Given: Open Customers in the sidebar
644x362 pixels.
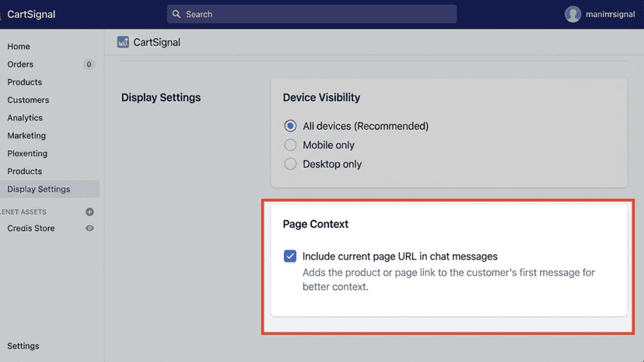Looking at the screenshot, I should pyautogui.click(x=28, y=100).
